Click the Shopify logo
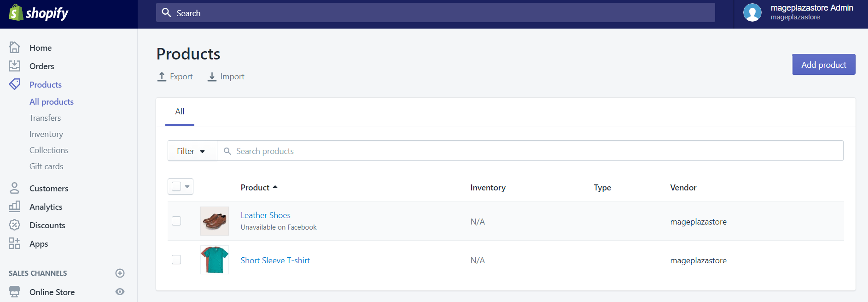The height and width of the screenshot is (302, 868). [x=39, y=13]
